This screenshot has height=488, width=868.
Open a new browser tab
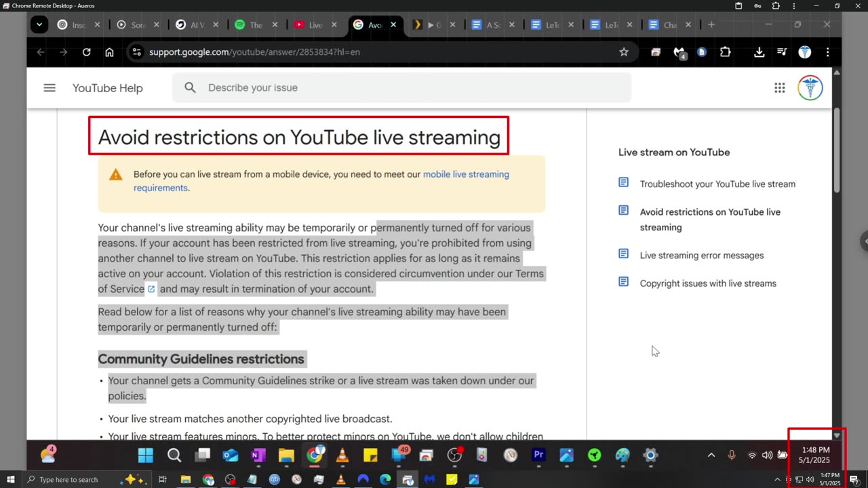coord(711,25)
